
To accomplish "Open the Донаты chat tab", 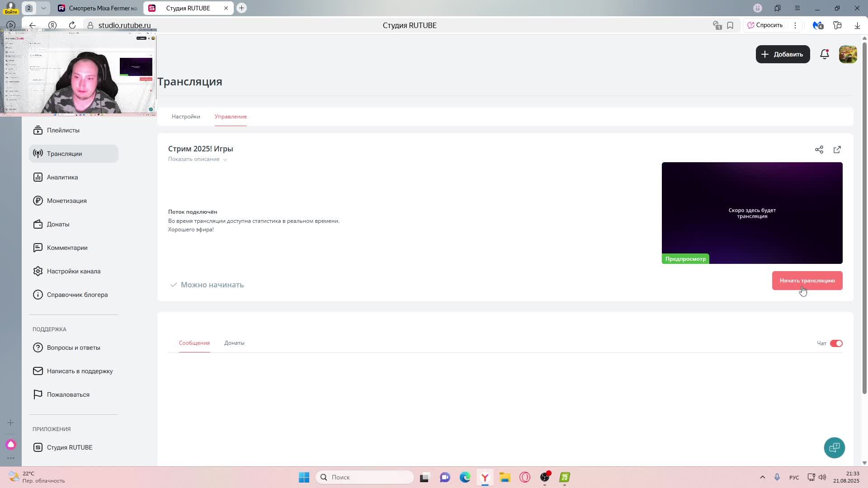I will coord(234,343).
